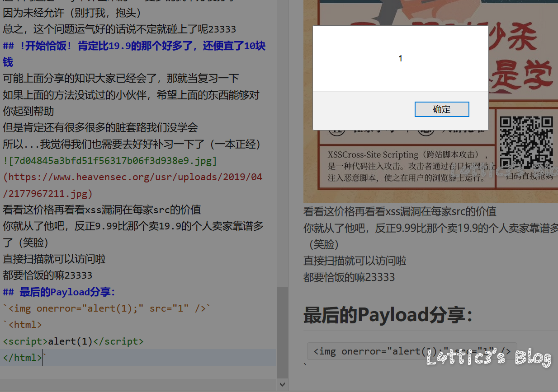Viewport: 558px width, 392px height.
Task: Click editor line starting "如果上面的方法没试过的小伙伴"
Action: click(x=131, y=103)
